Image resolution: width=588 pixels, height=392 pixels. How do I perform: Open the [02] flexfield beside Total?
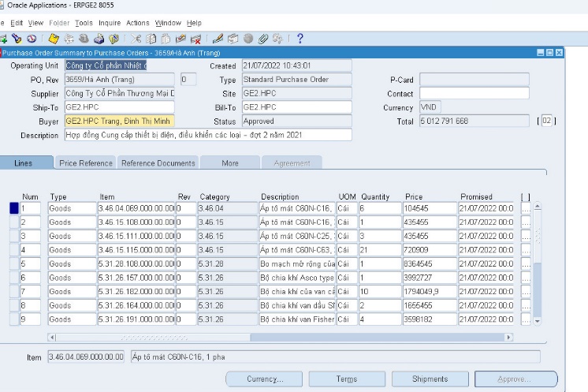tap(547, 121)
